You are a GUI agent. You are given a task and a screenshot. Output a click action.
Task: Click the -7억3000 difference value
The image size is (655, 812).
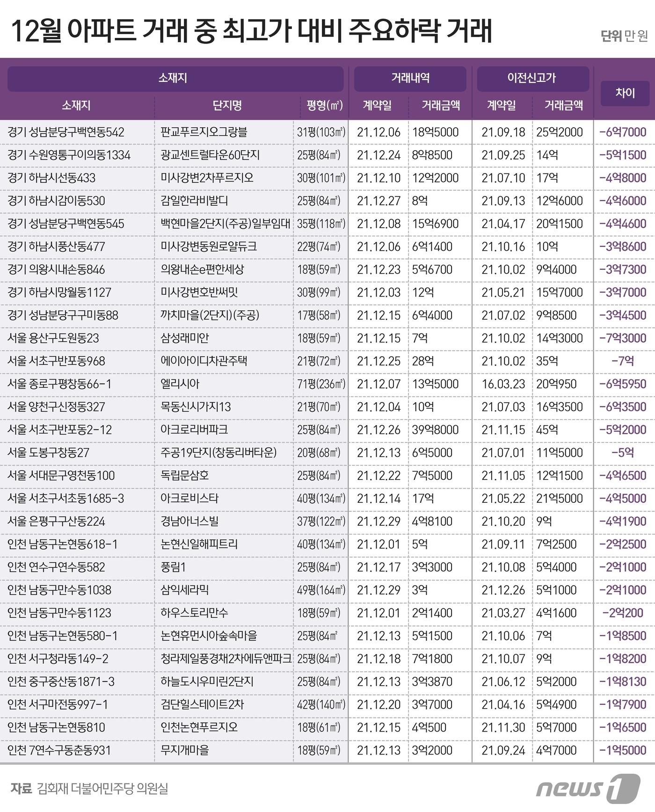[623, 338]
